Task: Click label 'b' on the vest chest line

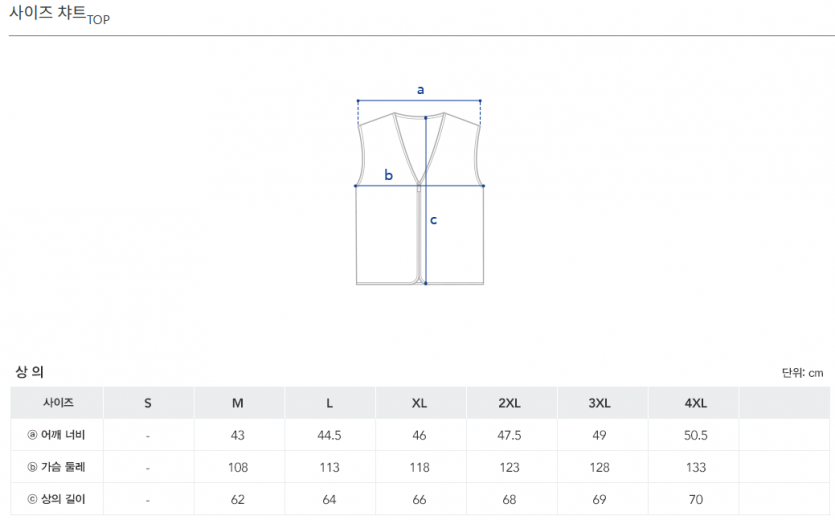Action: coord(389,176)
